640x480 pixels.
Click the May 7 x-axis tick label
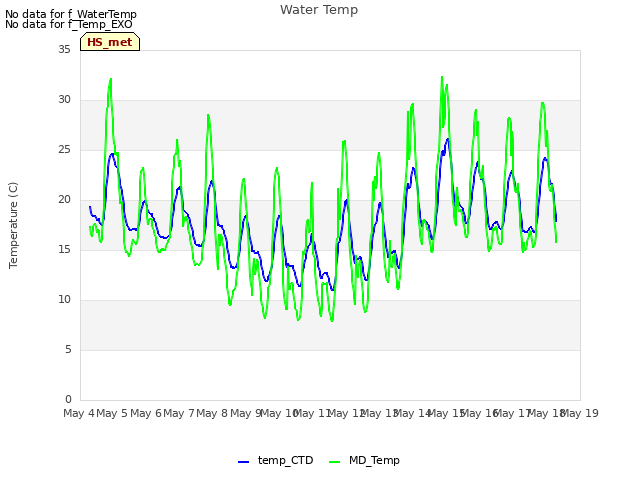[x=179, y=413]
